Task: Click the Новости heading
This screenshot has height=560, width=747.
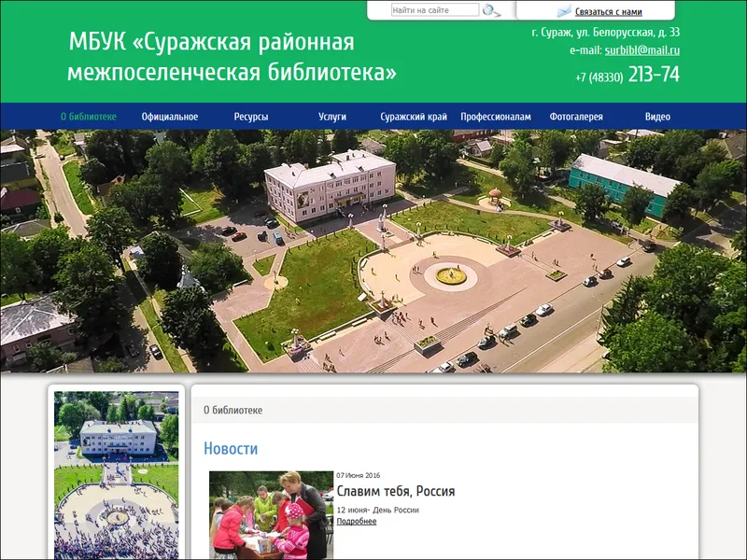Action: 231,449
